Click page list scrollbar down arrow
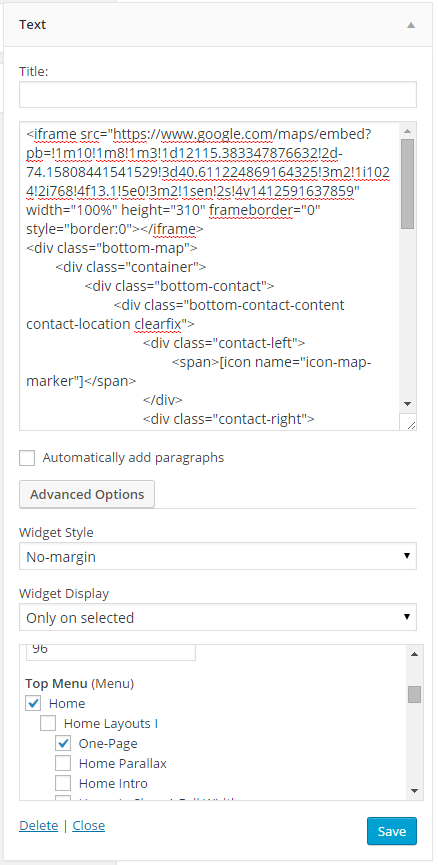 [414, 791]
